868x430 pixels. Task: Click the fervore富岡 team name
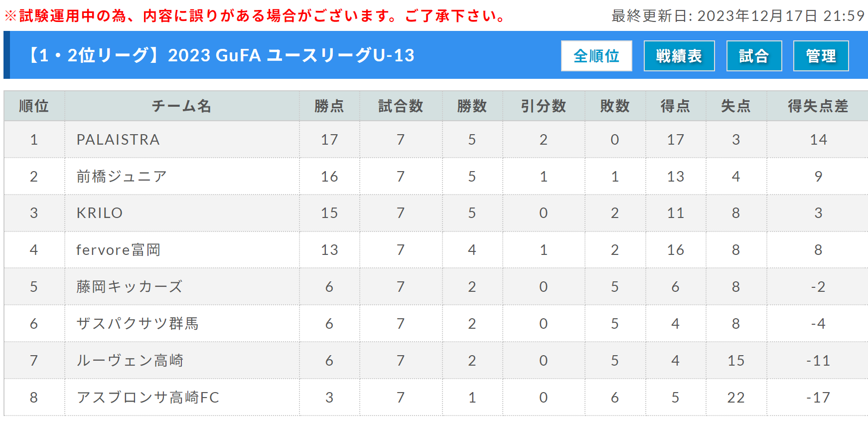[x=118, y=250]
